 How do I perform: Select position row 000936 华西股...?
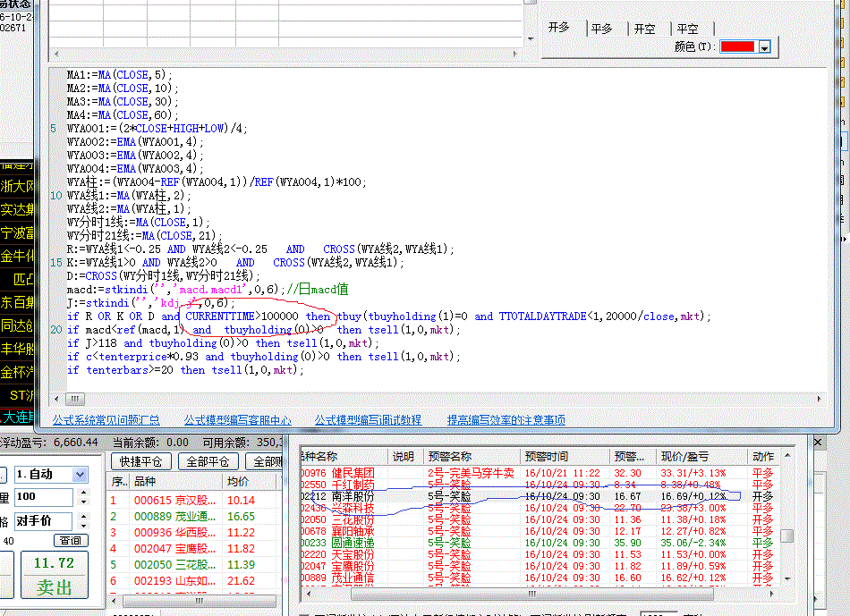tap(194, 533)
